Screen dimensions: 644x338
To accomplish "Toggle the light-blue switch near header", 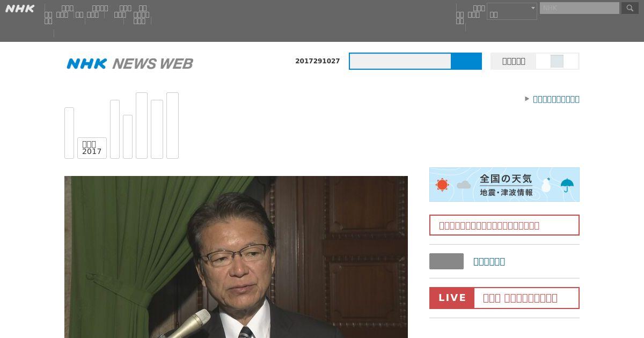I will pyautogui.click(x=557, y=61).
